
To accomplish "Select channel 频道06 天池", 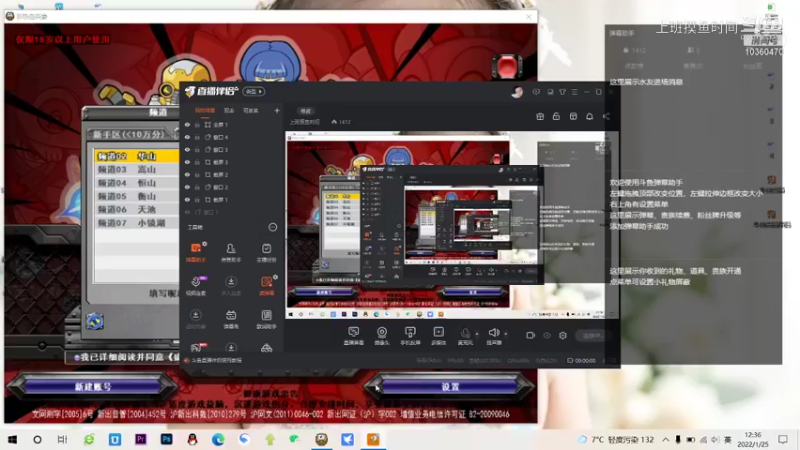I will tap(136, 210).
